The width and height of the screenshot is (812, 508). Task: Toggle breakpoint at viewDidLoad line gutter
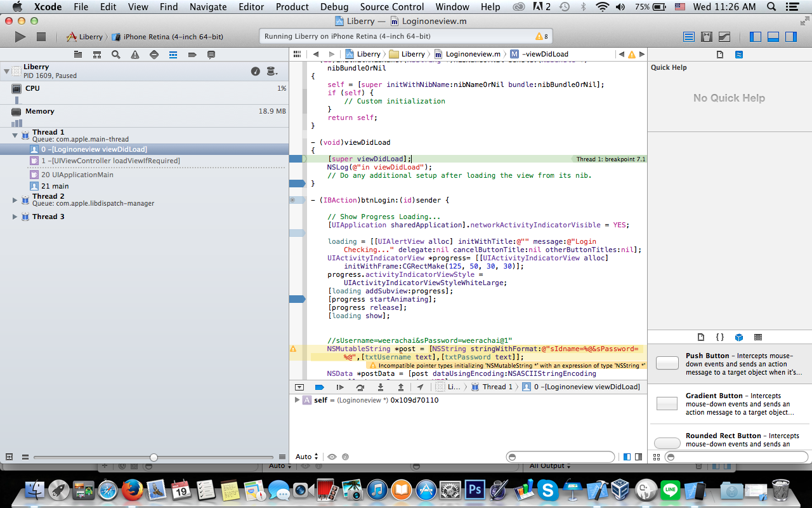[x=297, y=159]
